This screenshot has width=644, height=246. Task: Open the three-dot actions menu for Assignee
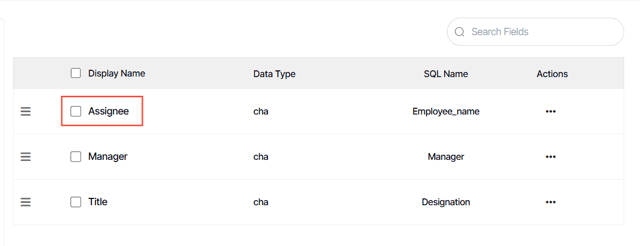pos(550,112)
